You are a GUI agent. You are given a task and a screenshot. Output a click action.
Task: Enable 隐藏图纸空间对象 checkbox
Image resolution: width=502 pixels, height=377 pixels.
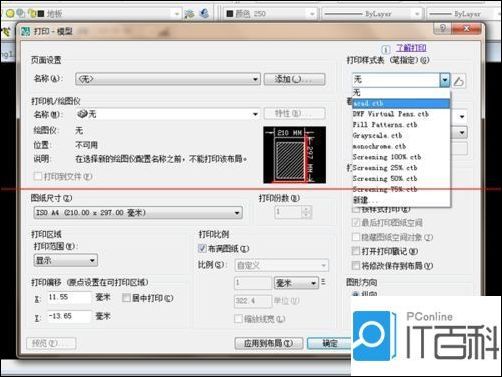pos(356,237)
